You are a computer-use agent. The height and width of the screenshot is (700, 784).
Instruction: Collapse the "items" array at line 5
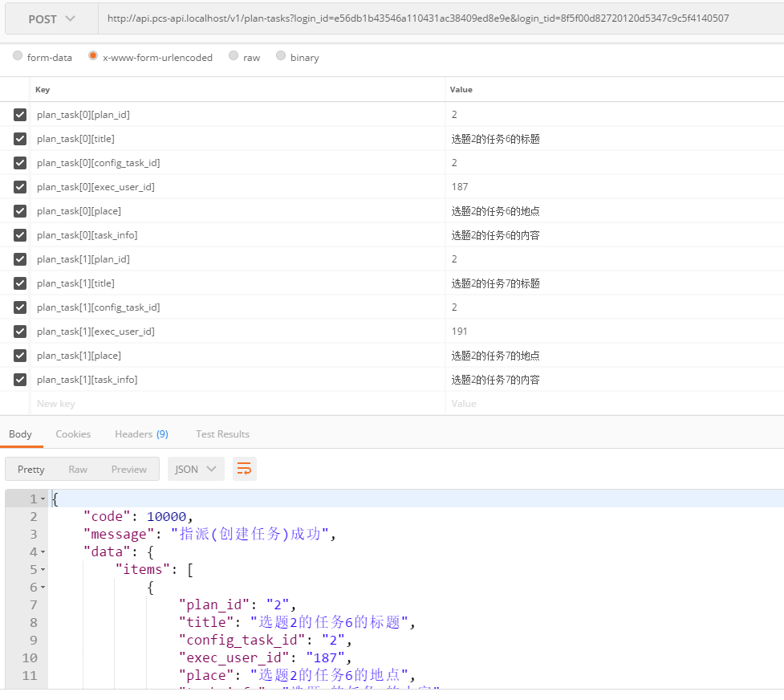43,570
